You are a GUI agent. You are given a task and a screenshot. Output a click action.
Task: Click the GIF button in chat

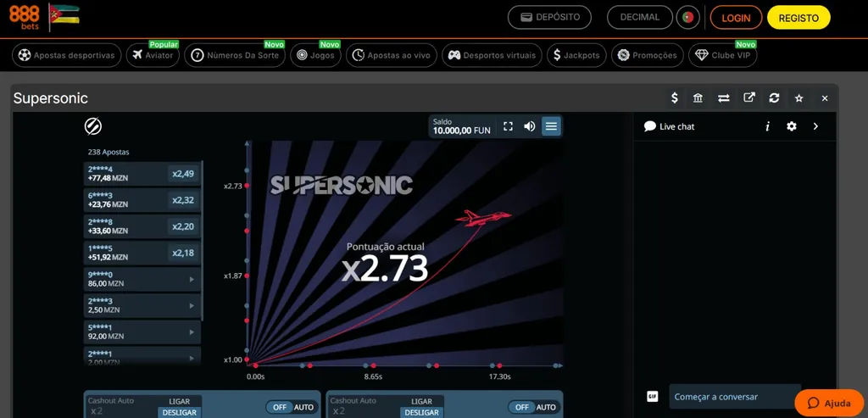click(653, 397)
